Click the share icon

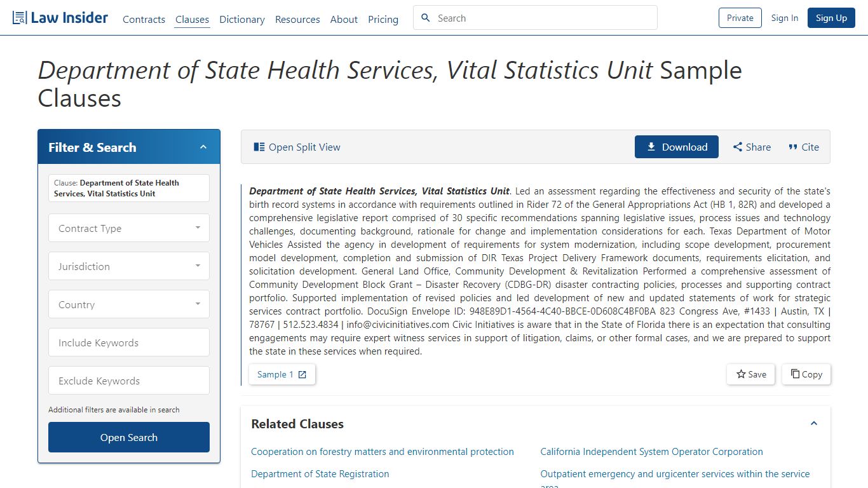[x=738, y=147]
